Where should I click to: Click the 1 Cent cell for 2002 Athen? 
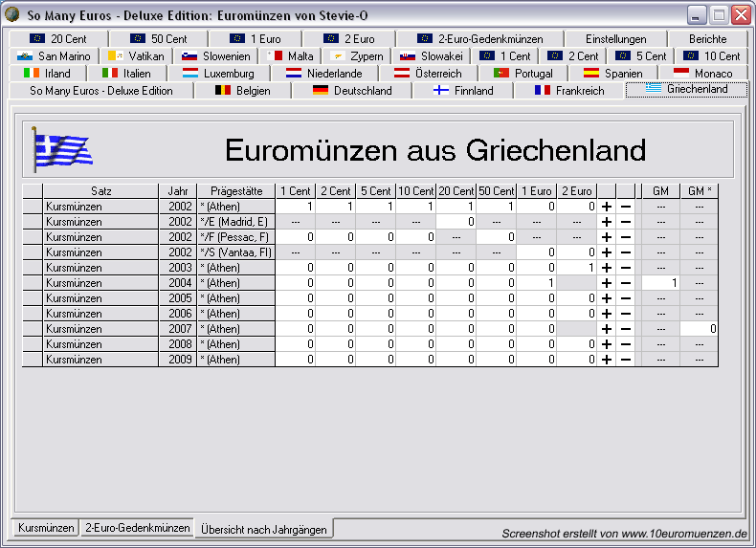point(296,207)
